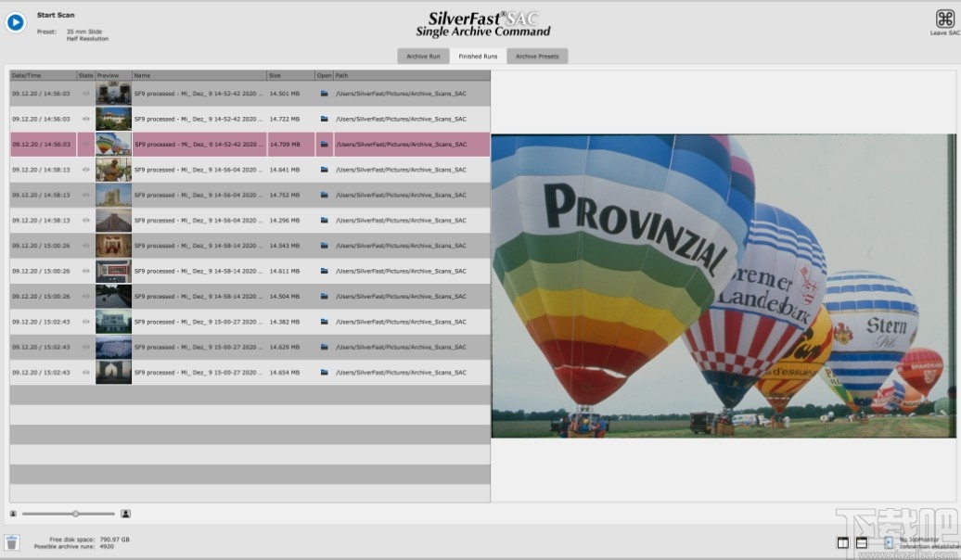Open folder for the 14.722 MB scan
Viewport: 961px width, 560px height.
pos(325,119)
